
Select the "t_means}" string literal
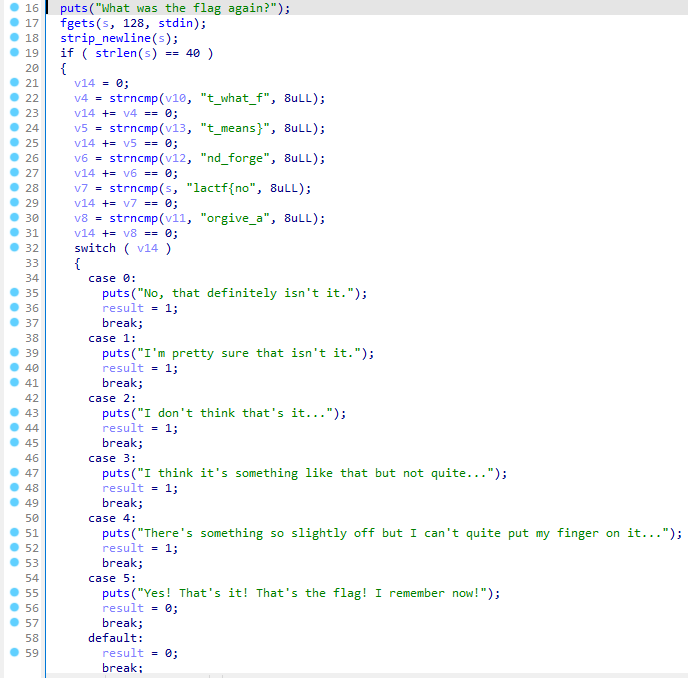coord(235,128)
